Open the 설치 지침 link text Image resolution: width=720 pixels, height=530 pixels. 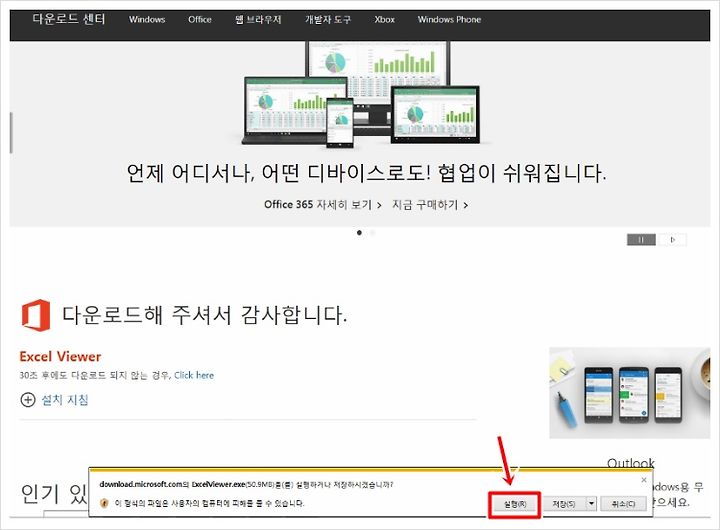65,400
